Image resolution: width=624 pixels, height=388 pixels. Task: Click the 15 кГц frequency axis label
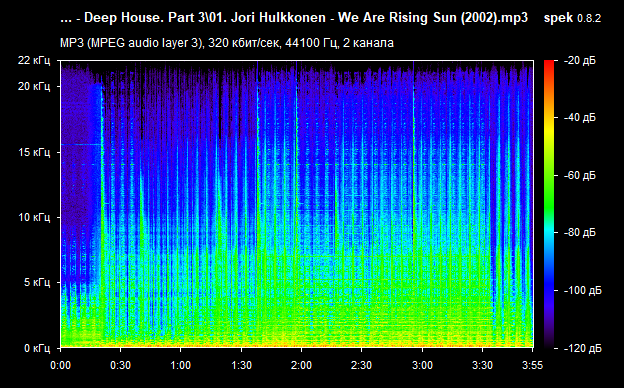[x=34, y=152]
